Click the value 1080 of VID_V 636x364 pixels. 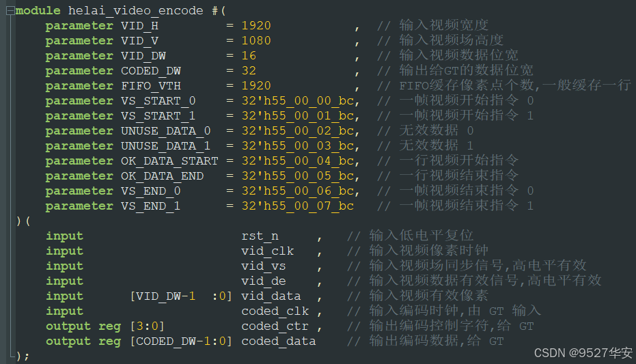click(255, 41)
